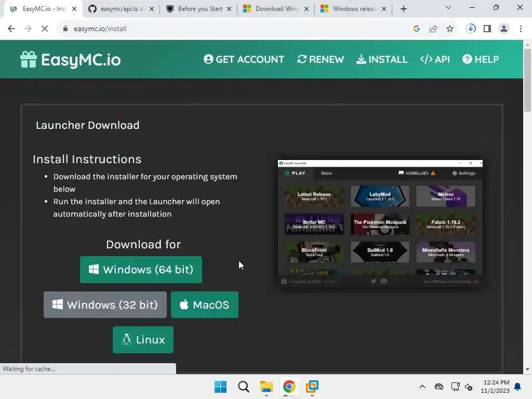Go back to previous page
This screenshot has height=399, width=532.
11,29
